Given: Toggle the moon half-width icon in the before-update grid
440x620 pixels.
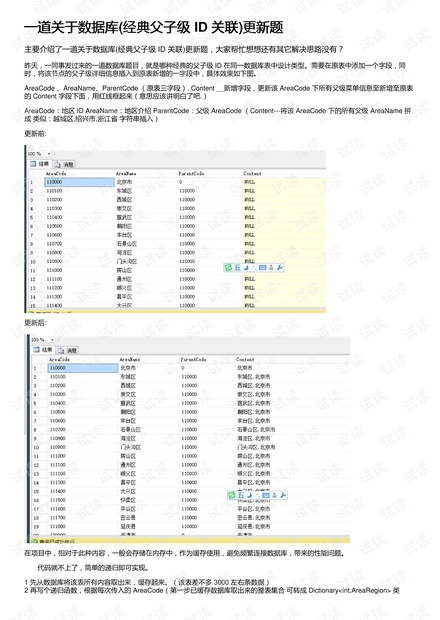Looking at the screenshot, I should click(245, 268).
